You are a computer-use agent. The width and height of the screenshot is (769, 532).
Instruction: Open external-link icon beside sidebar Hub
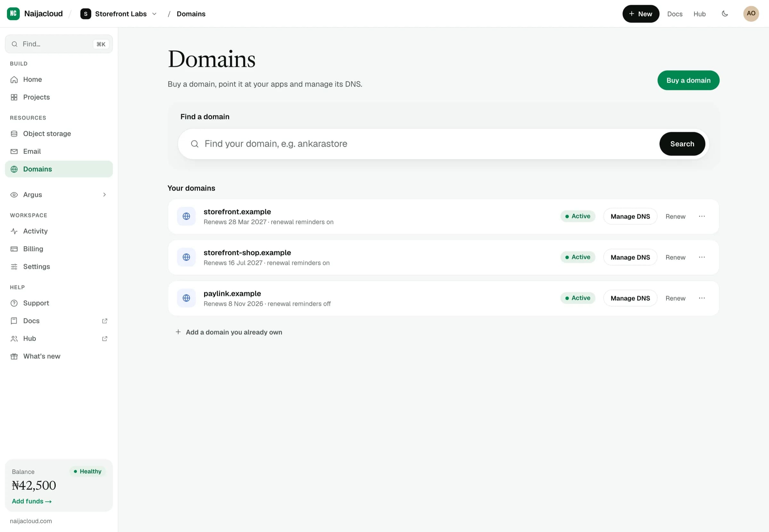105,339
